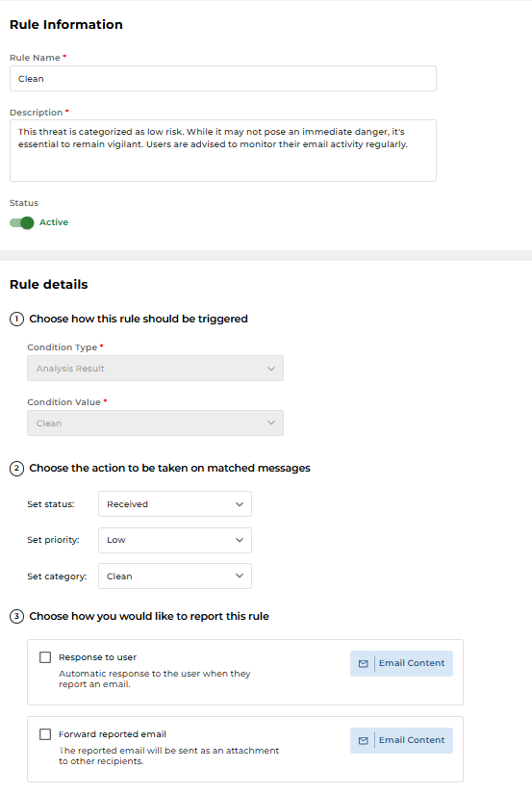Image resolution: width=532 pixels, height=794 pixels.
Task: Open Email Content for Response to user
Action: tap(401, 663)
